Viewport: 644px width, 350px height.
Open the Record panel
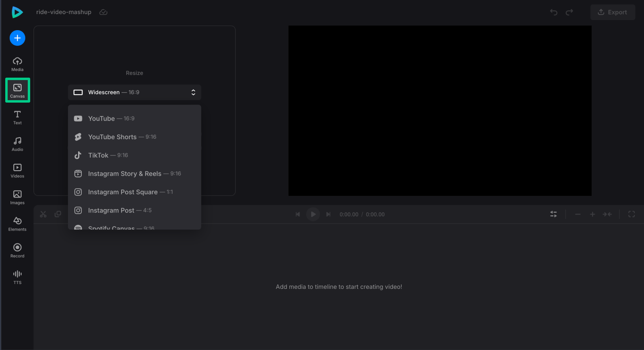17,251
